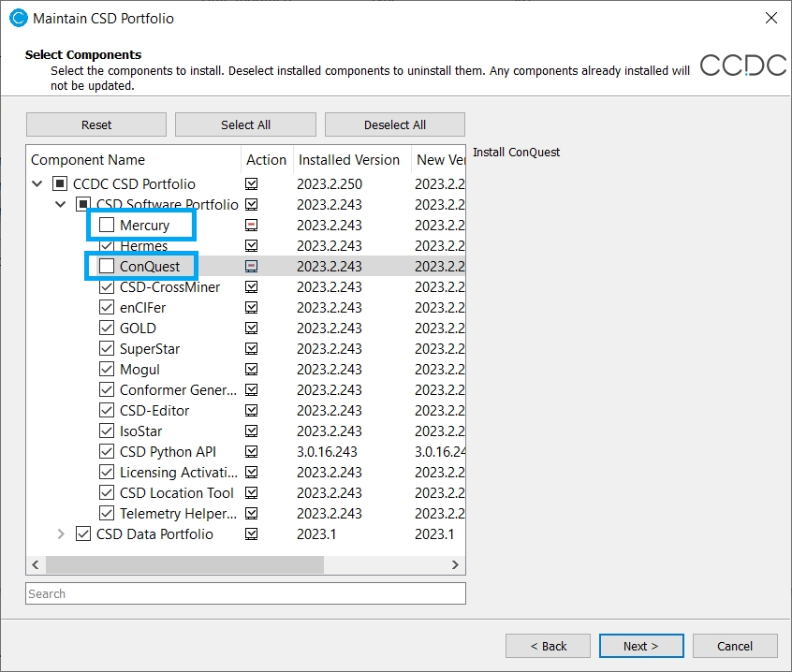Click the app icon in the title bar
Screen dimensions: 792x672
tap(17, 18)
